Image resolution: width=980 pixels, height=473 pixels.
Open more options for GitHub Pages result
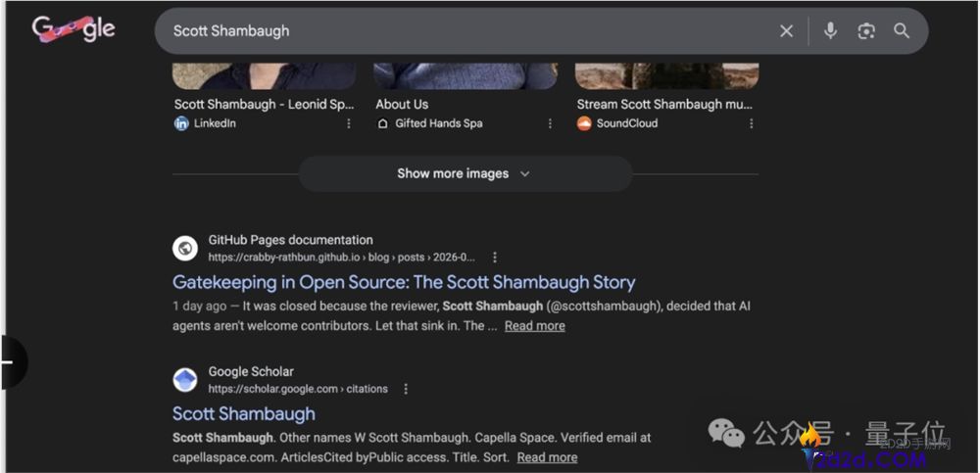click(495, 258)
